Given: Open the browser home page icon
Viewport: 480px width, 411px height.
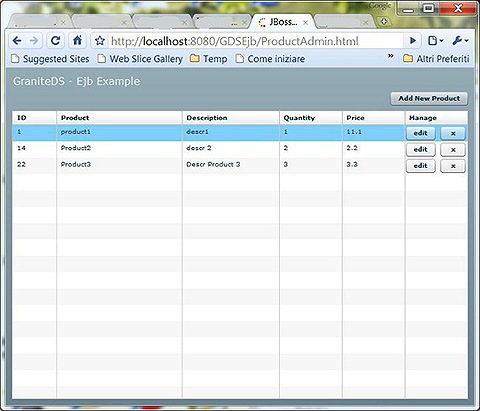Looking at the screenshot, I should tap(77, 41).
